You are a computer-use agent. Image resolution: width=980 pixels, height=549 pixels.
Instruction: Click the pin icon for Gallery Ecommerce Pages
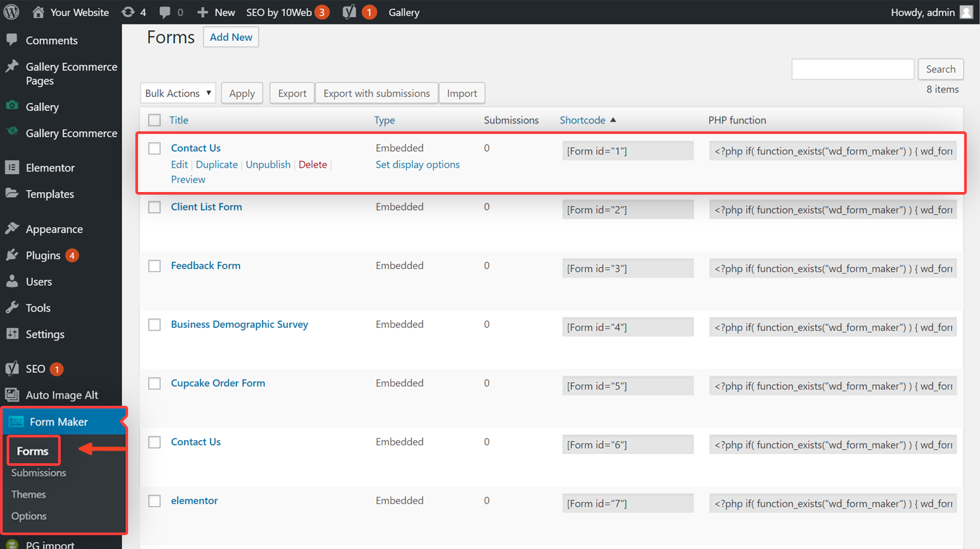[x=12, y=67]
